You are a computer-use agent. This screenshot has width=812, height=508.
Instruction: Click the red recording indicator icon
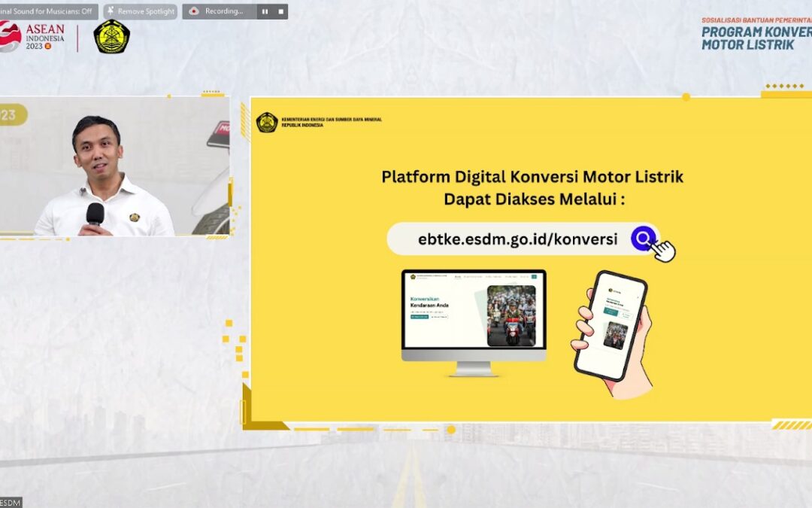194,11
